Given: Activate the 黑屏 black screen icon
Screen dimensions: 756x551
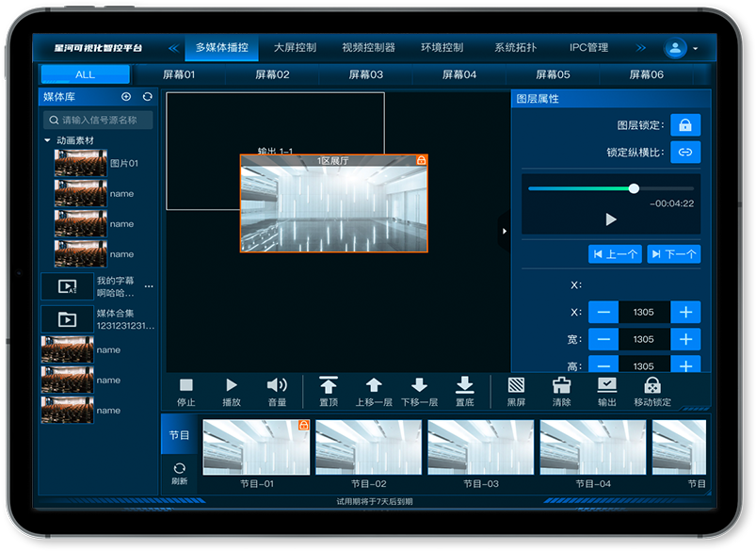Looking at the screenshot, I should [x=516, y=385].
